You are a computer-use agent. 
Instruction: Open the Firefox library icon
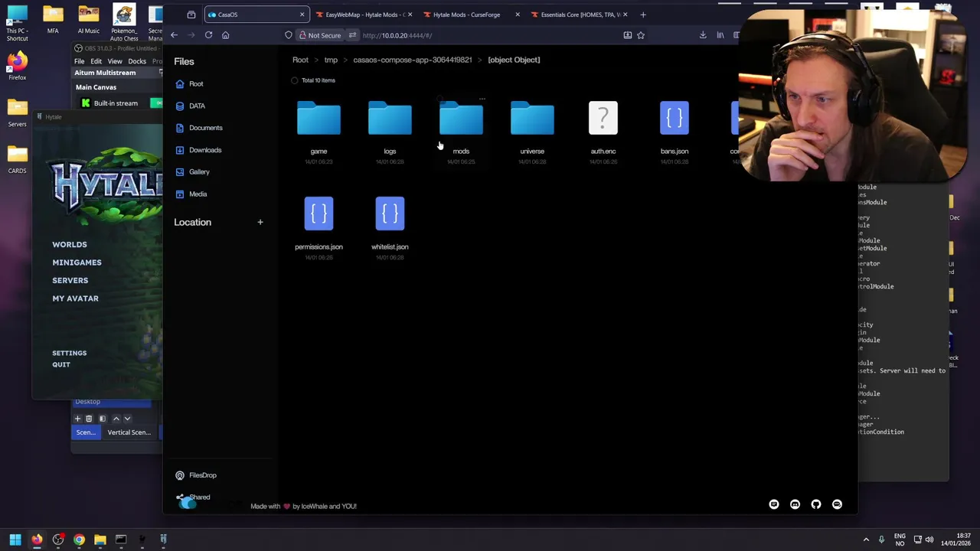pyautogui.click(x=720, y=35)
